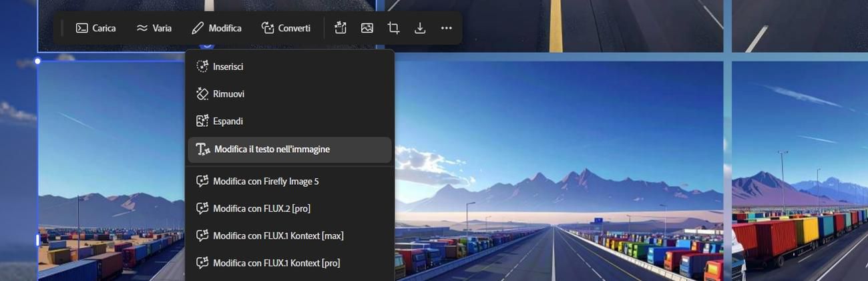The width and height of the screenshot is (868, 281).
Task: Open the Modifica pencil menu
Action: pos(216,28)
